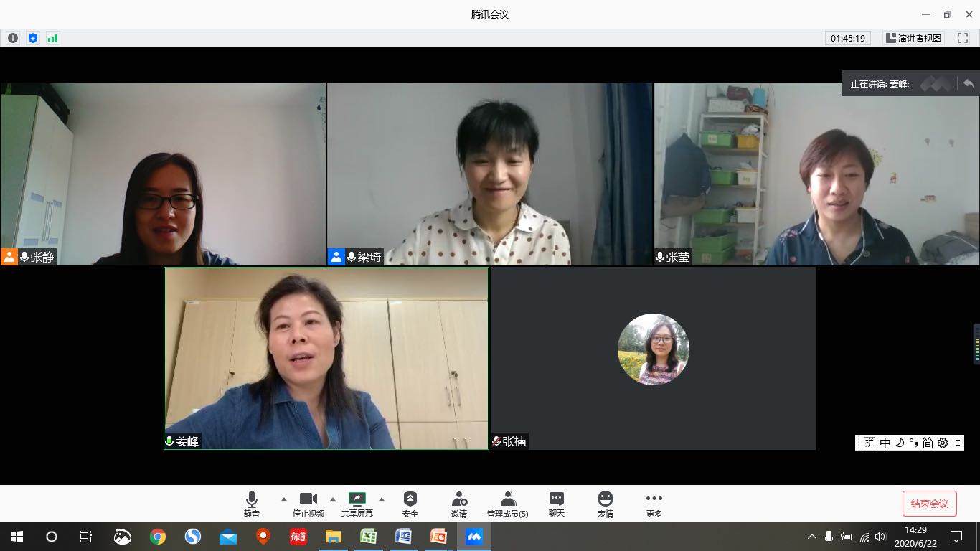Open the 更多 more options menu
This screenshot has height=551, width=980.
pos(654,504)
